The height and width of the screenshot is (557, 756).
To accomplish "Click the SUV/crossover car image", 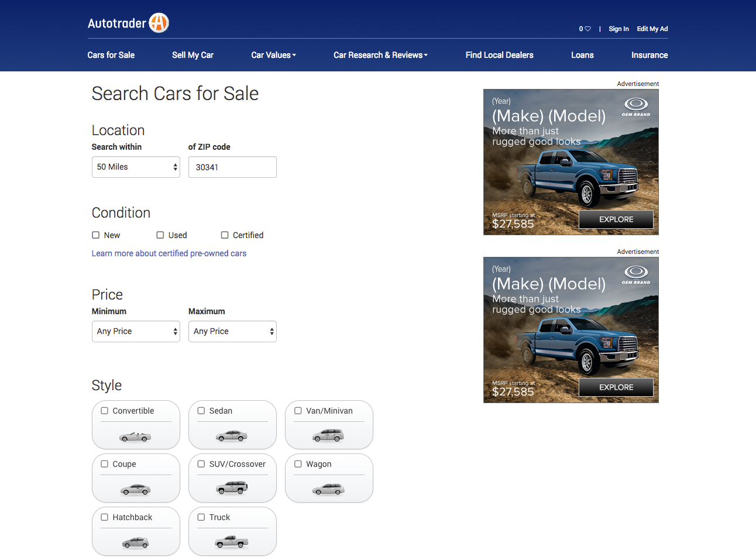I will pos(232,487).
